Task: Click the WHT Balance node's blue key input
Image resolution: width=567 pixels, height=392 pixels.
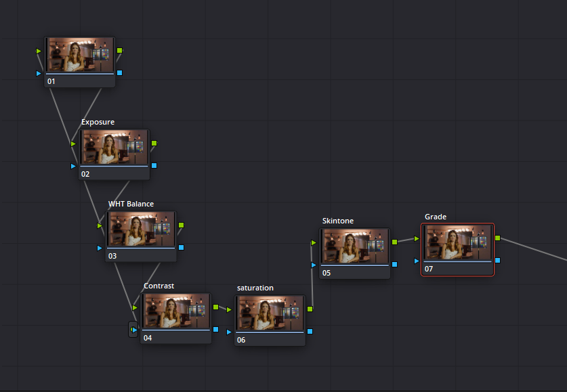Action: pos(100,248)
